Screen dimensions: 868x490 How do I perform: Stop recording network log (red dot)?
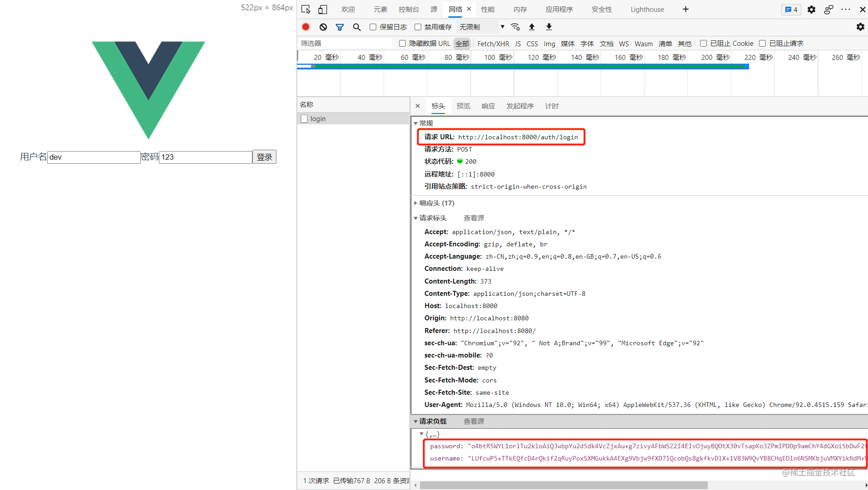click(x=306, y=27)
